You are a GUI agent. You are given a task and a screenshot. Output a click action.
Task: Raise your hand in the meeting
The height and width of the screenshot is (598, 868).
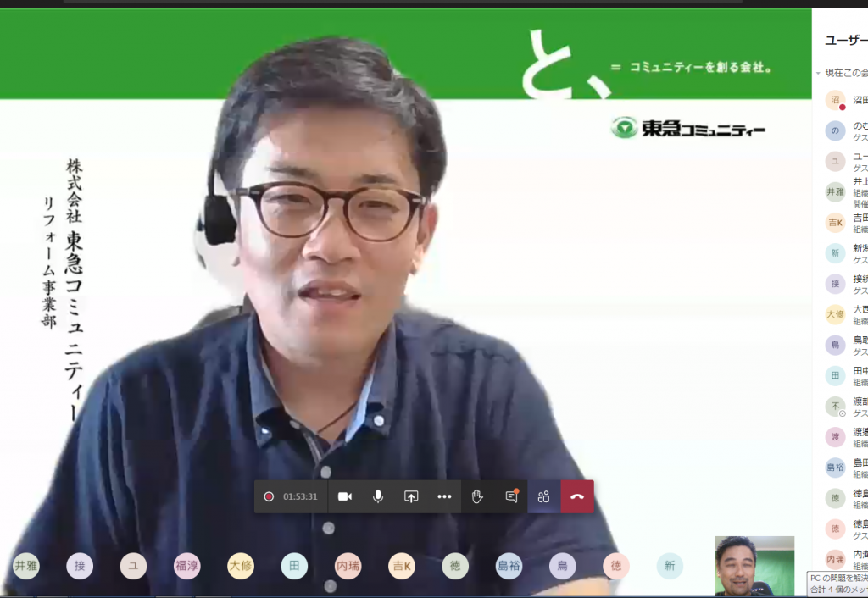click(477, 496)
